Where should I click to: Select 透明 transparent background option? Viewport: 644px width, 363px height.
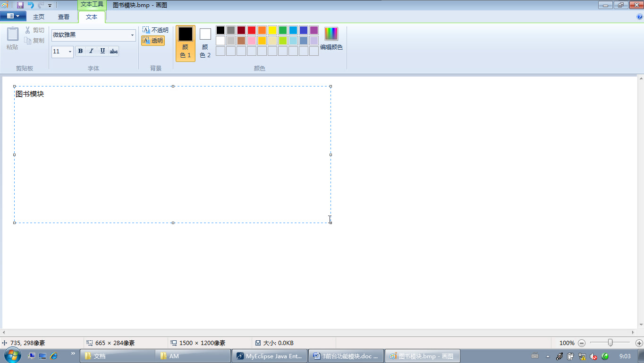pyautogui.click(x=153, y=41)
